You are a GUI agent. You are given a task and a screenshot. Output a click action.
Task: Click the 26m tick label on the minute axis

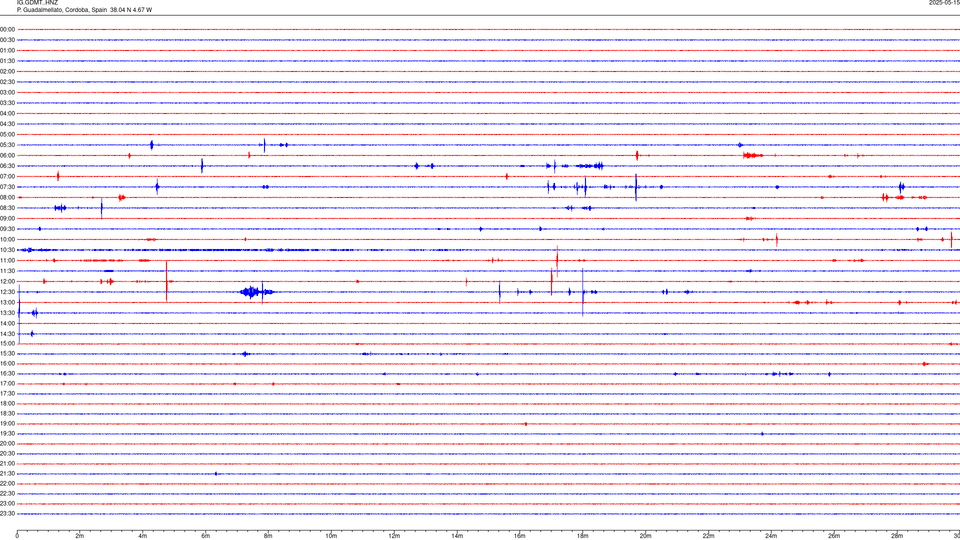coord(834,536)
